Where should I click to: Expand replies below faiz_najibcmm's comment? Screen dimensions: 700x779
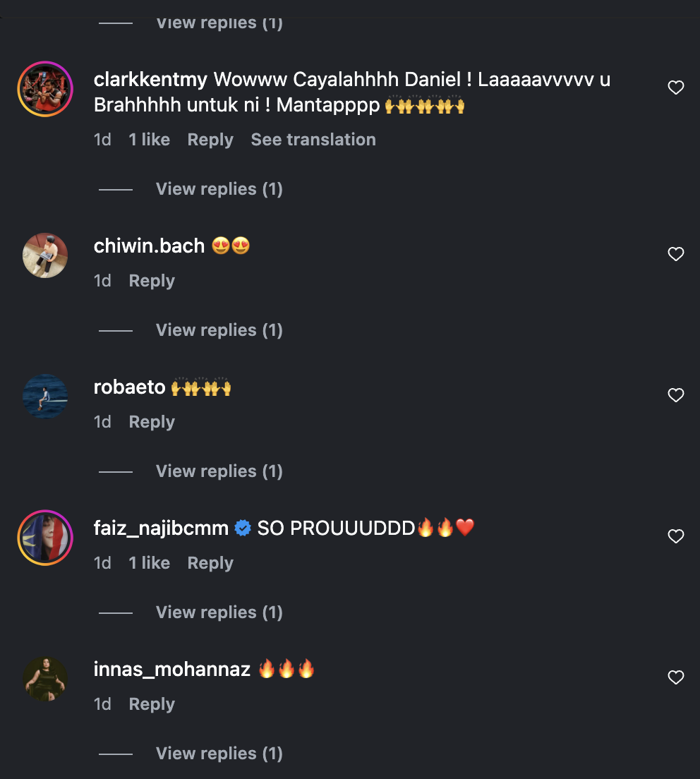point(219,612)
